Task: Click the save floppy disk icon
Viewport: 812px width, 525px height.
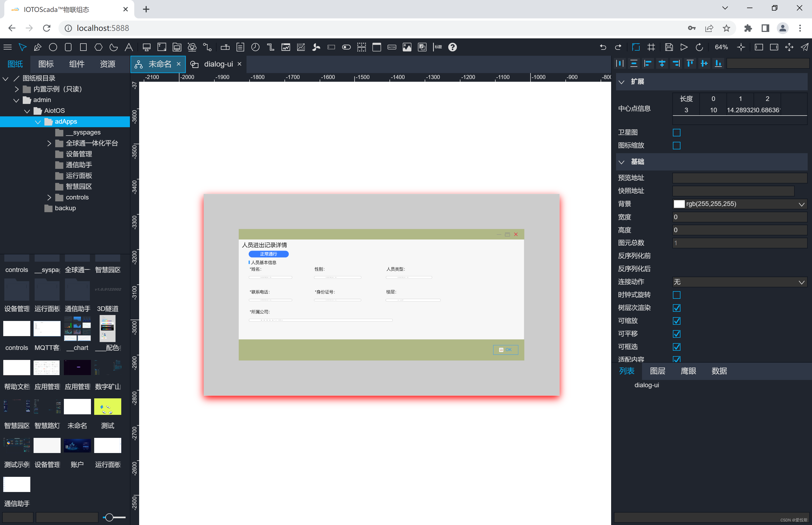Action: point(669,47)
